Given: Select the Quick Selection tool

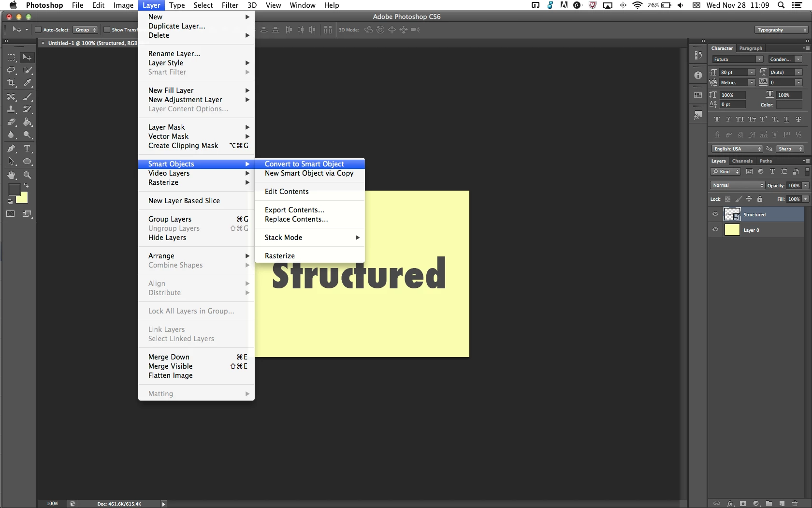Looking at the screenshot, I should 28,71.
